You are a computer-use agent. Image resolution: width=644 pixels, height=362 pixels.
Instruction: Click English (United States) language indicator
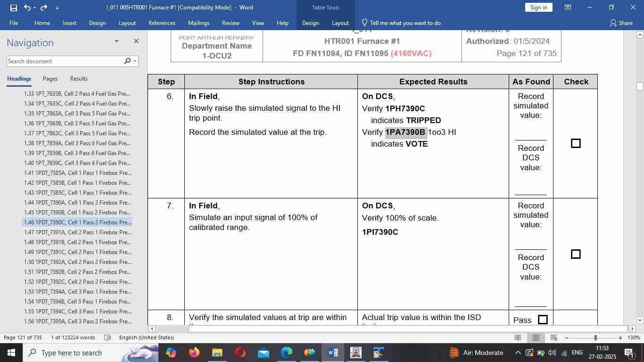point(147,337)
